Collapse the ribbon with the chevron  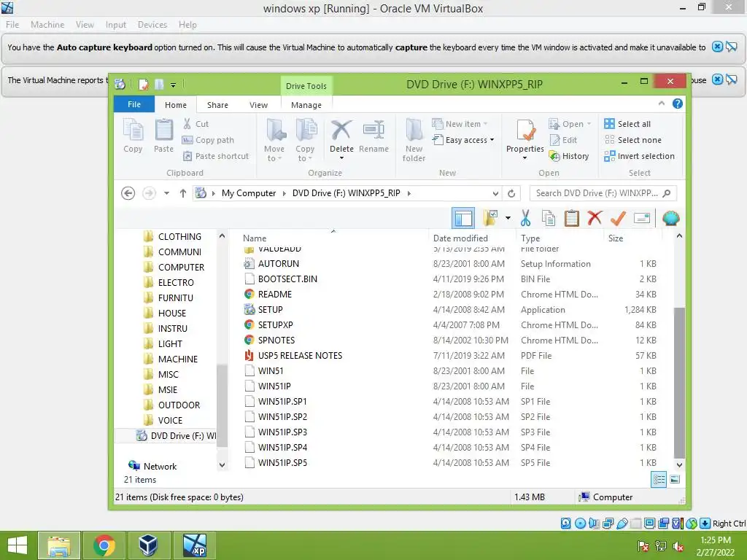661,104
